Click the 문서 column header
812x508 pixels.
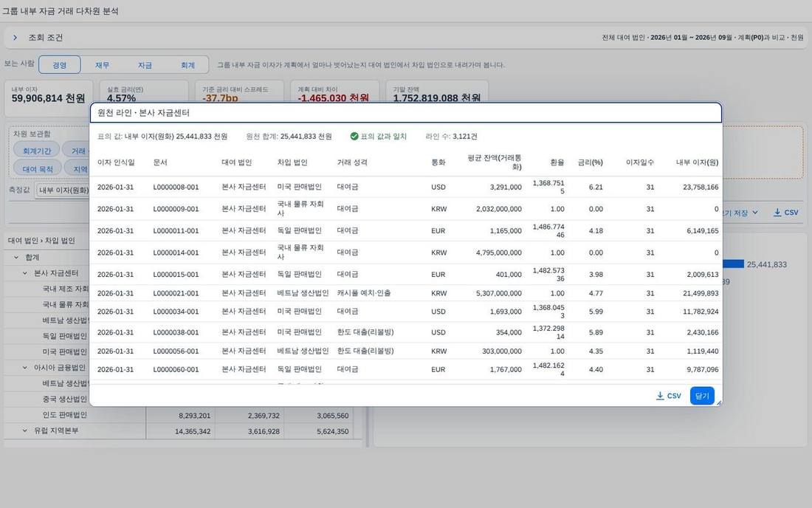point(160,162)
